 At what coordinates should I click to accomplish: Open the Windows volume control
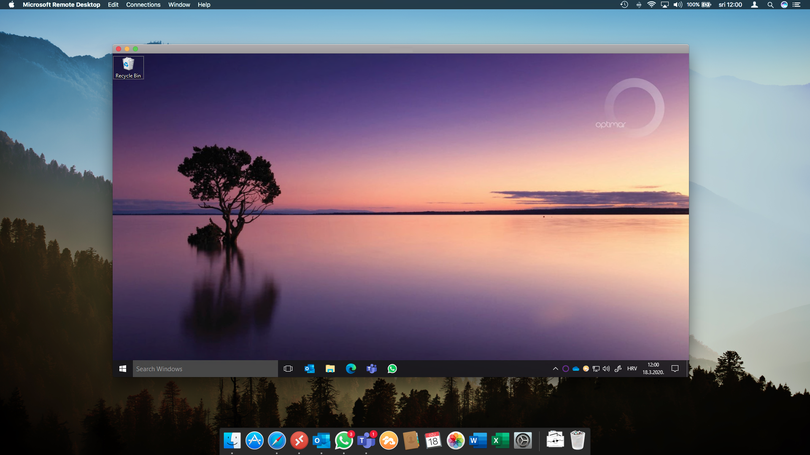(x=606, y=369)
